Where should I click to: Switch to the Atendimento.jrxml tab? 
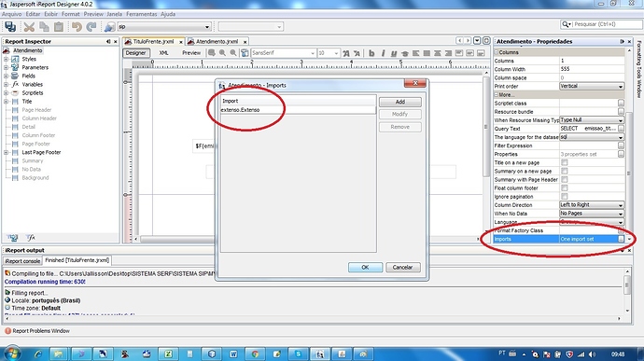(x=217, y=41)
